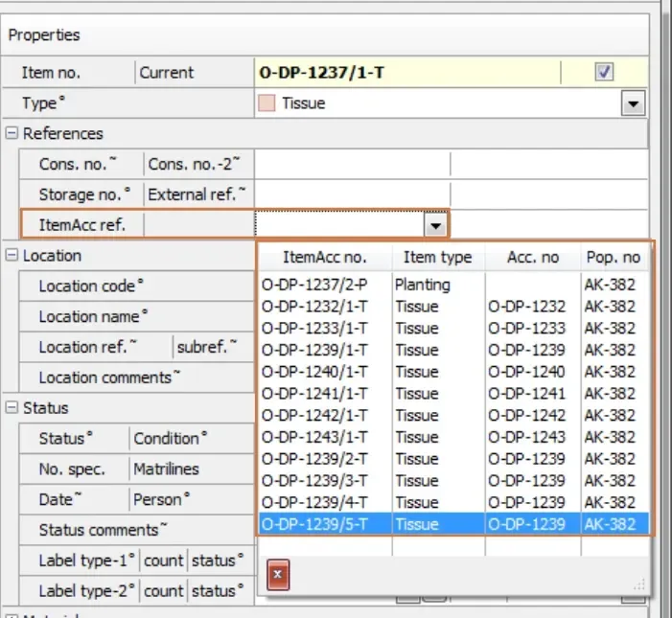
Task: Collapse the Status section
Action: [x=12, y=407]
